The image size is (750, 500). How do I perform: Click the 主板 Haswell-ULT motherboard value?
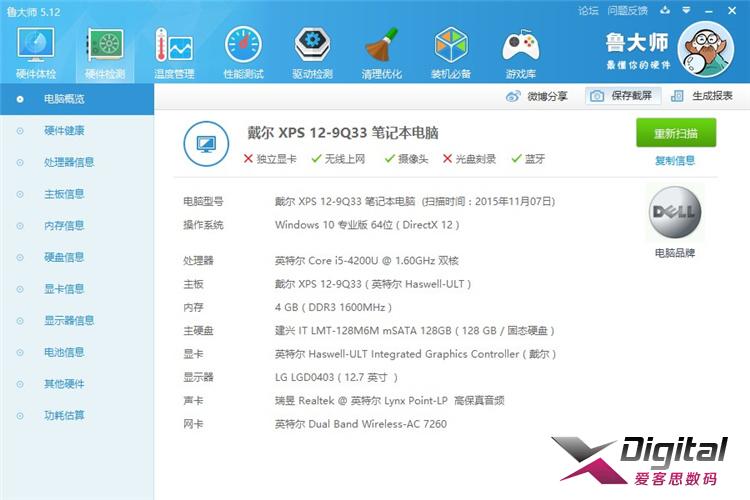point(373,284)
